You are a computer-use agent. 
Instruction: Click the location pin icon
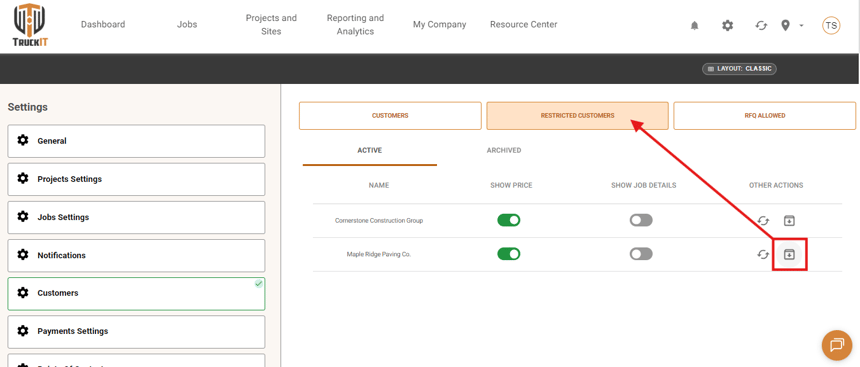[785, 25]
